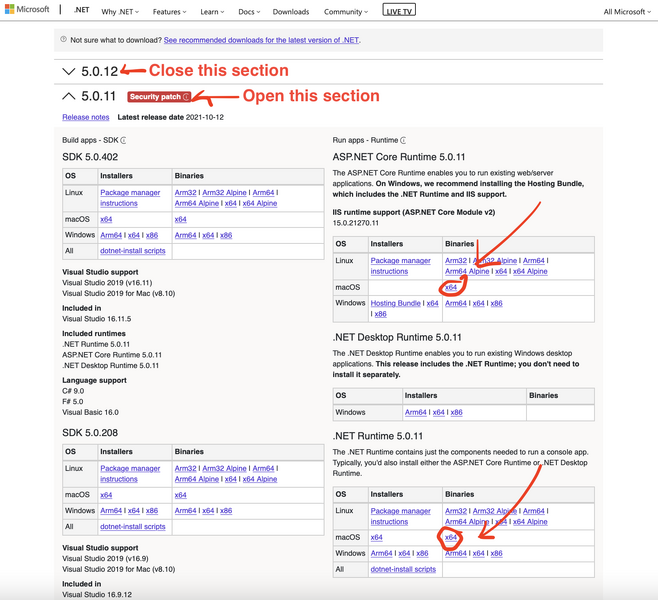Download .NET Runtime 5.0.11 Windows x86 binary

click(x=496, y=553)
